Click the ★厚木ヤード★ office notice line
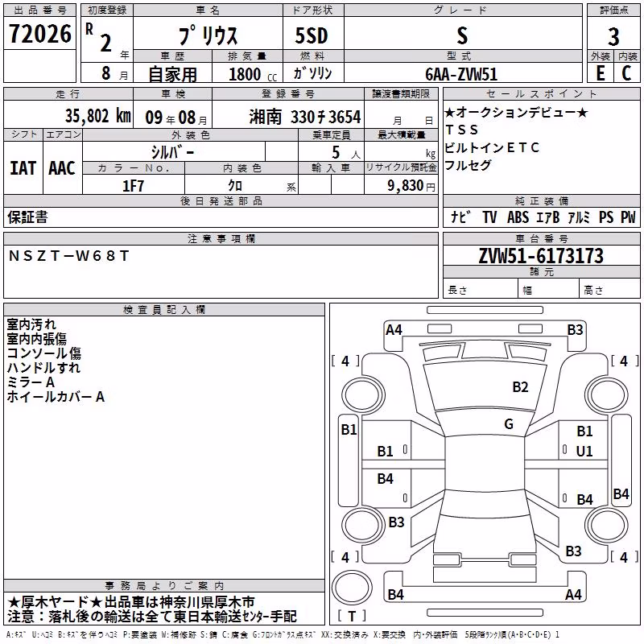 131,602
